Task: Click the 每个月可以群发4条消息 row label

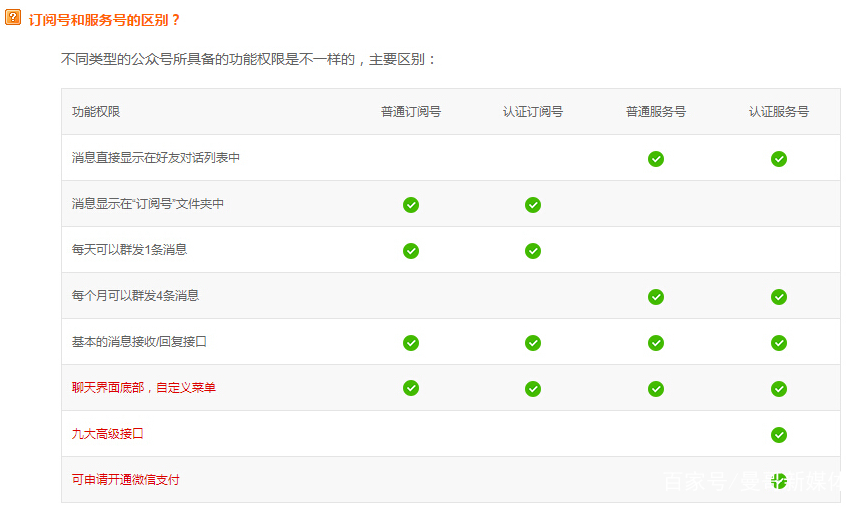Action: click(135, 295)
